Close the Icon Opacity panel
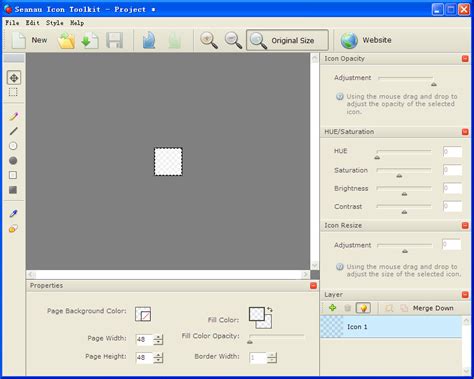This screenshot has height=379, width=474. click(465, 59)
